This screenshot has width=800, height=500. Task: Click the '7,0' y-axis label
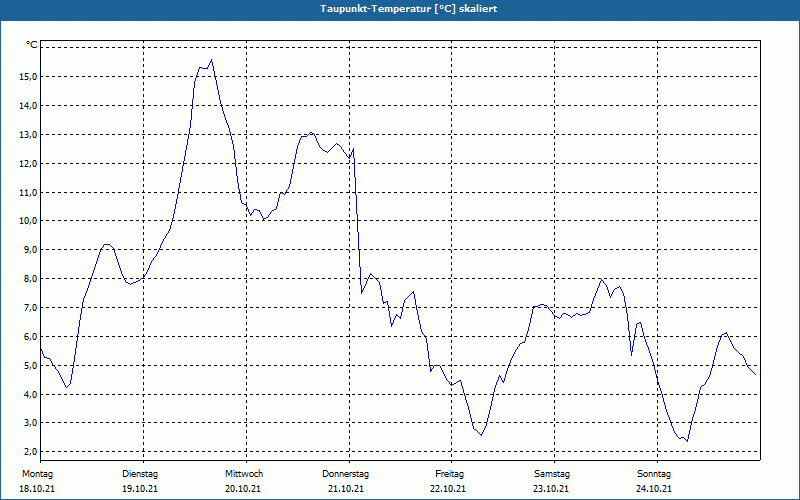30,308
